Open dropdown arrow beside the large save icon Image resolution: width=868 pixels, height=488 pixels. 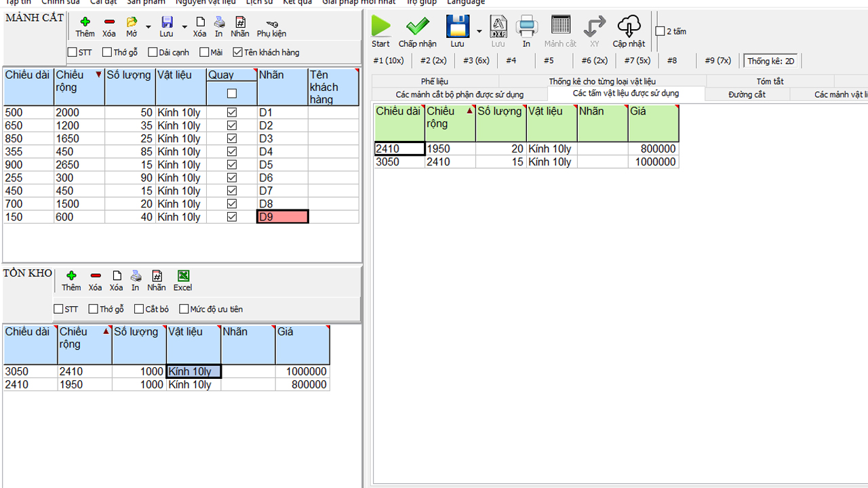tap(479, 31)
